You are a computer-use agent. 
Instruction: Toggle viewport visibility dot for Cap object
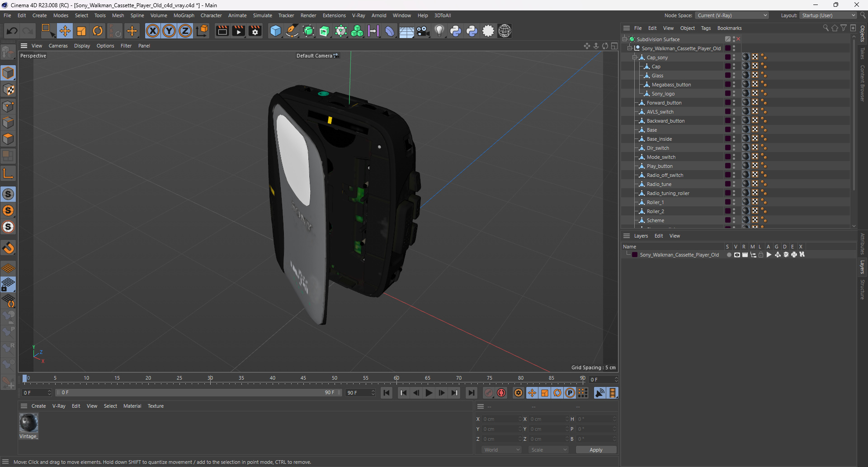pos(734,65)
